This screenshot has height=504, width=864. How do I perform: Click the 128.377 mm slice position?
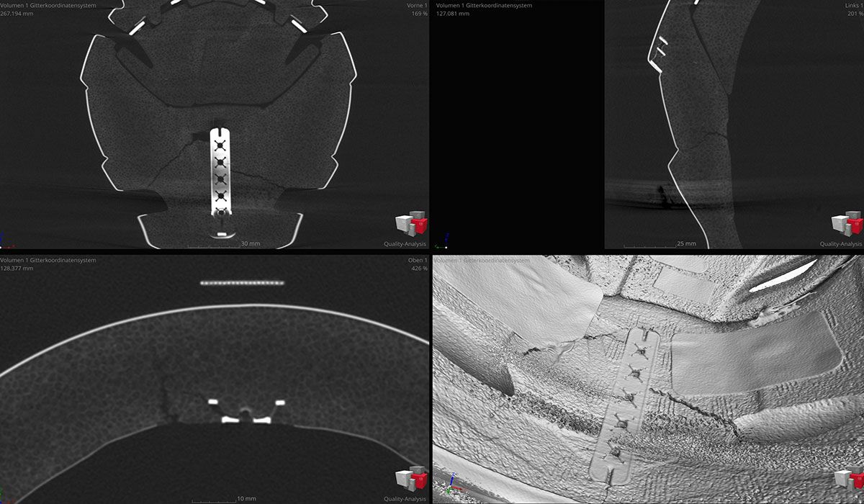point(17,269)
